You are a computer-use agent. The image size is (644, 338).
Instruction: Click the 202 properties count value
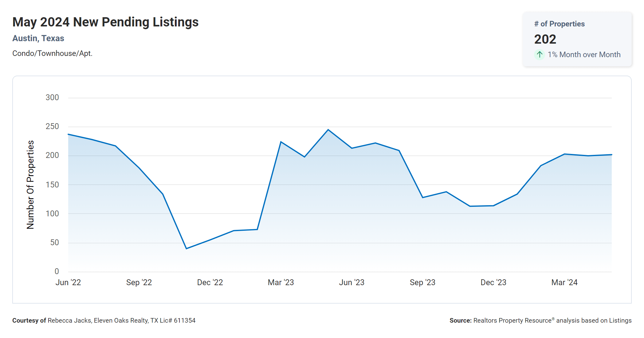click(545, 39)
